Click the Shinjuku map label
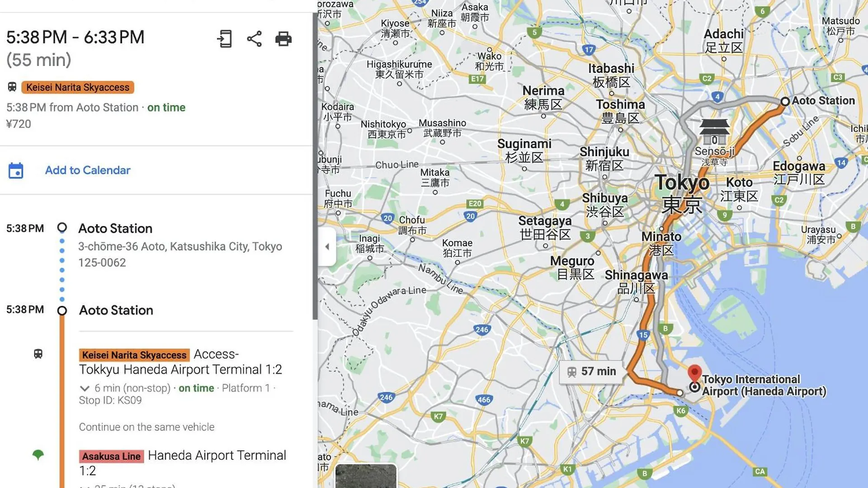Viewport: 868px width, 488px height. point(604,159)
